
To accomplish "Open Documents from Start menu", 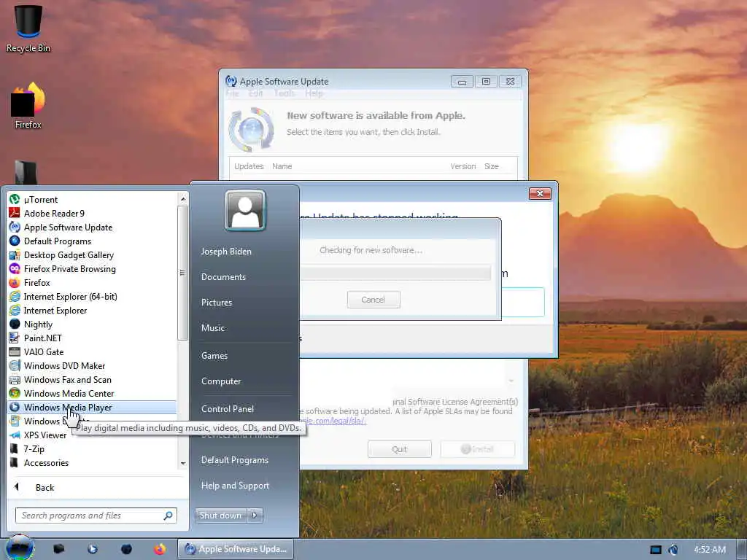I will coord(223,276).
